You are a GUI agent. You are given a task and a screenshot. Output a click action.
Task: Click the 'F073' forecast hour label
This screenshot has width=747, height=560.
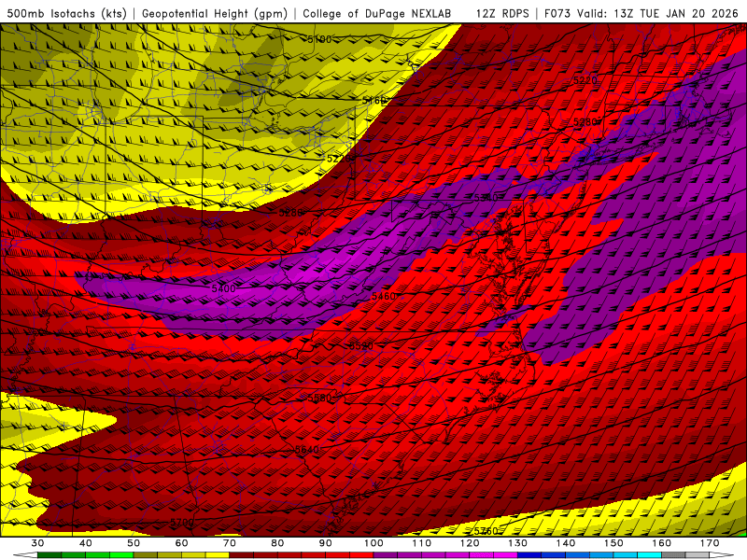(x=557, y=14)
